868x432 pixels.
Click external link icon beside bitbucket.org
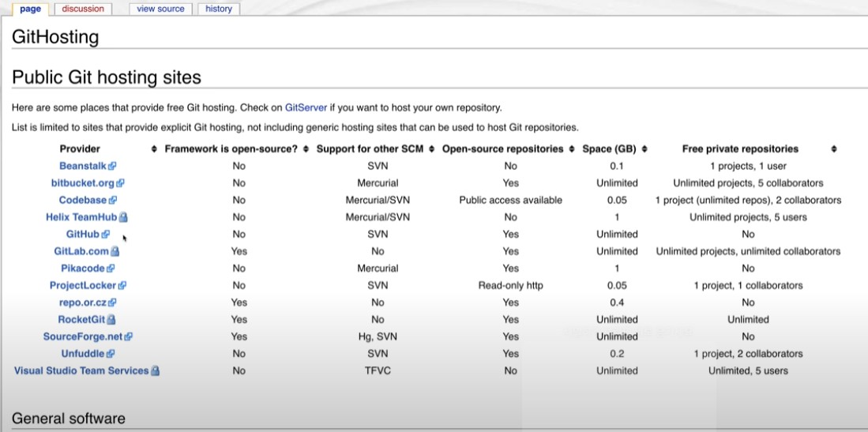(x=120, y=183)
